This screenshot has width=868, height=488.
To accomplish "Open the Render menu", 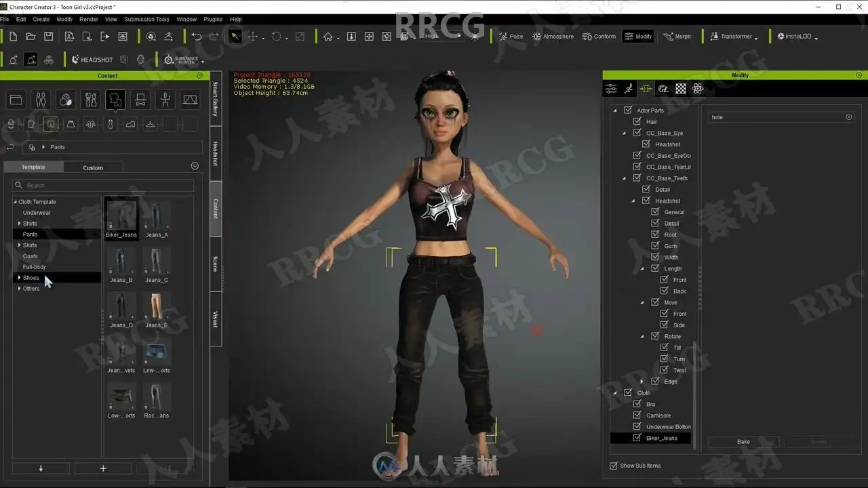I will (89, 19).
